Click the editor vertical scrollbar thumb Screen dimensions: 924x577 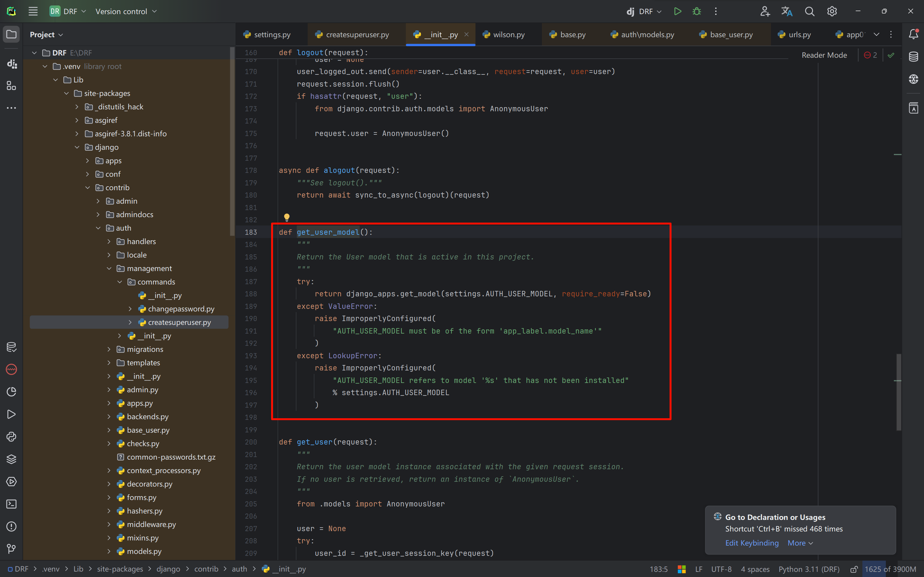(x=898, y=392)
